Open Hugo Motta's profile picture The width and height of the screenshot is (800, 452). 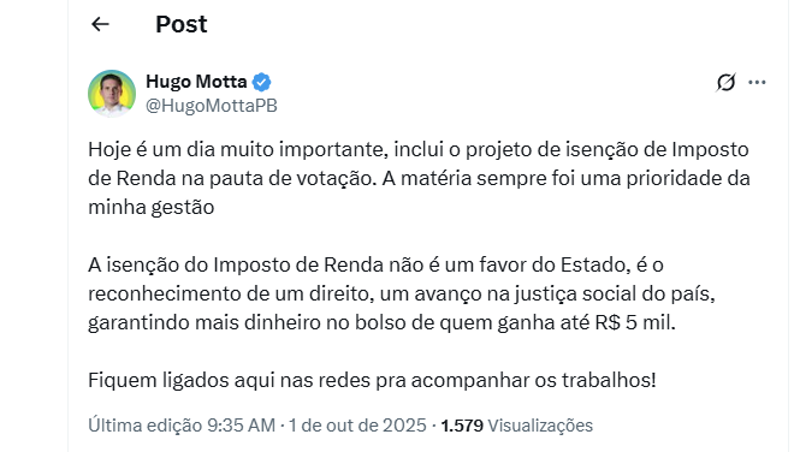click(x=111, y=93)
